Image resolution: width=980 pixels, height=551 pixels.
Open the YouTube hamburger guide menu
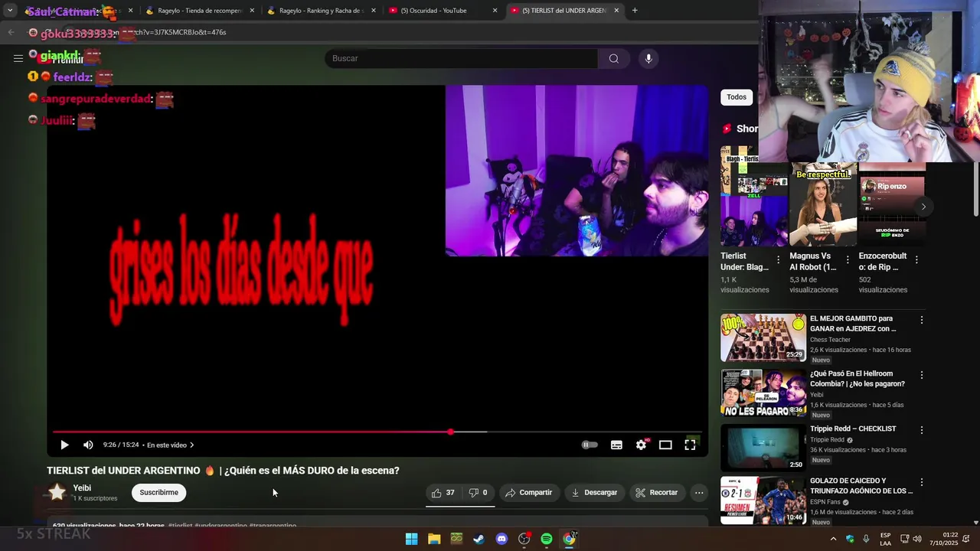click(18, 58)
